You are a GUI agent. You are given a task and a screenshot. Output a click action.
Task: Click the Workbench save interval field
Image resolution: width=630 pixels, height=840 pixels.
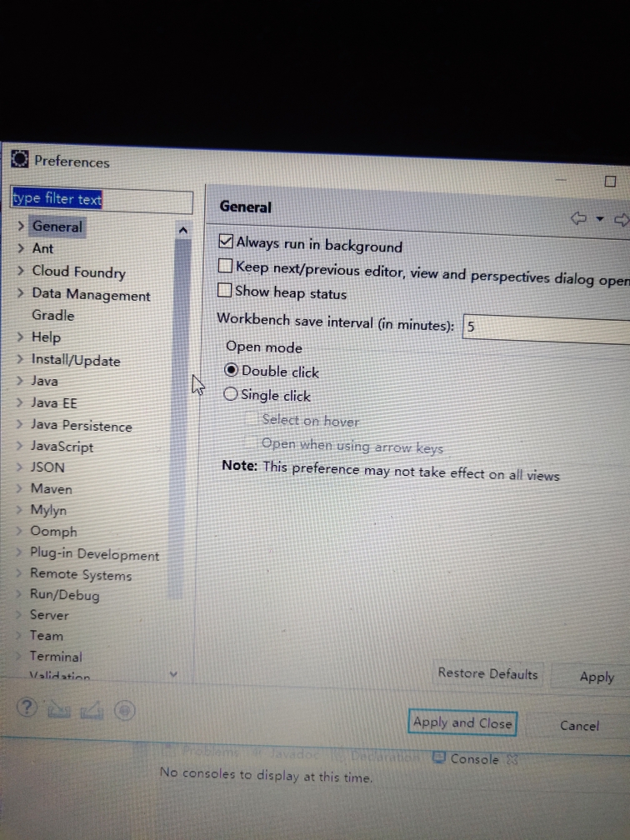coord(547,327)
